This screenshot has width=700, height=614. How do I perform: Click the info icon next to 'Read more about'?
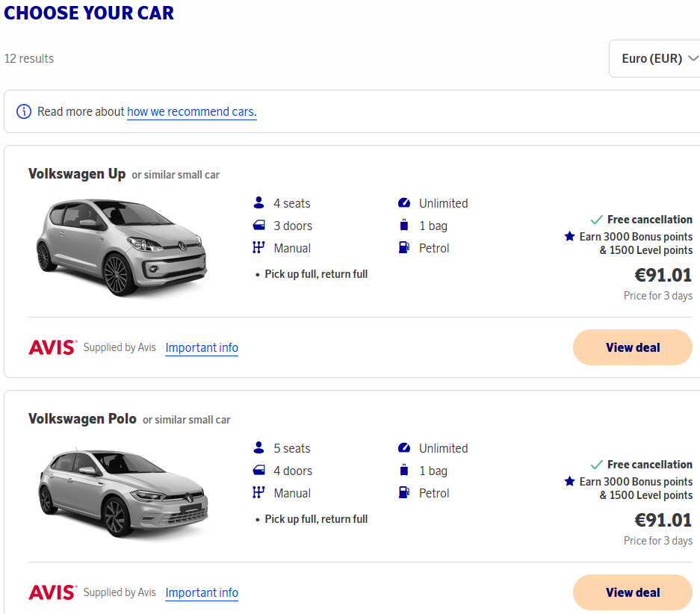click(x=24, y=111)
